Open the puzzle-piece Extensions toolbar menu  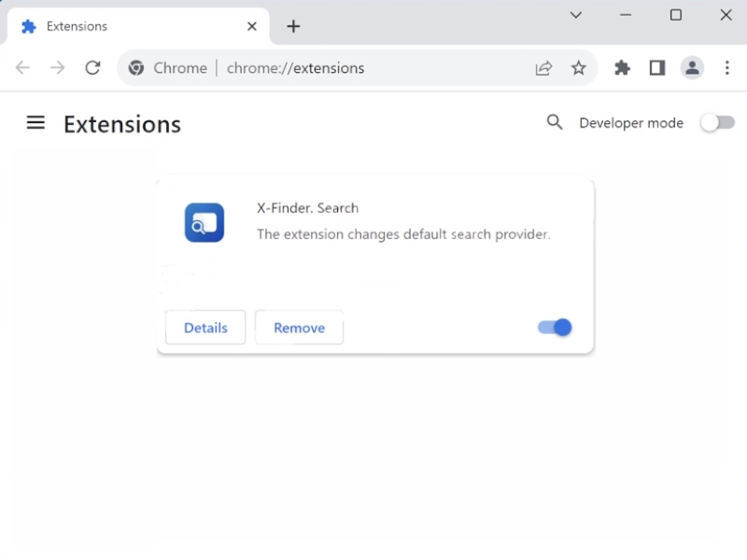click(623, 68)
